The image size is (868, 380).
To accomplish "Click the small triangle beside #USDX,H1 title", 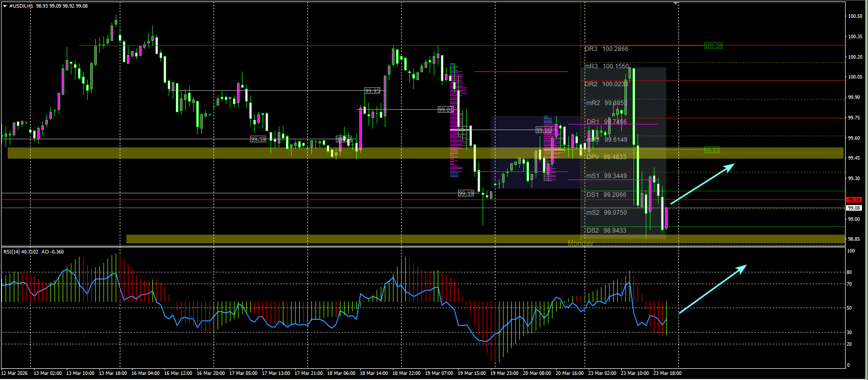I will (5, 6).
